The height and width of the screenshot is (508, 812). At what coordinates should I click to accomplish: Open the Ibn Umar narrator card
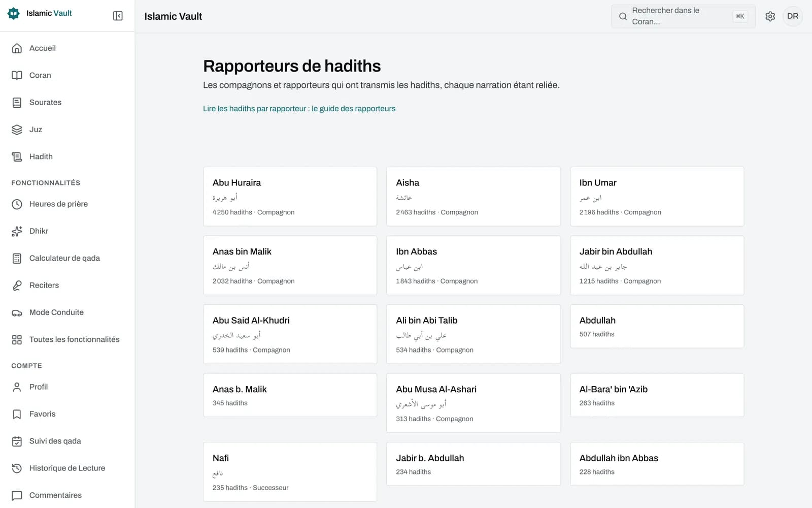click(x=657, y=197)
